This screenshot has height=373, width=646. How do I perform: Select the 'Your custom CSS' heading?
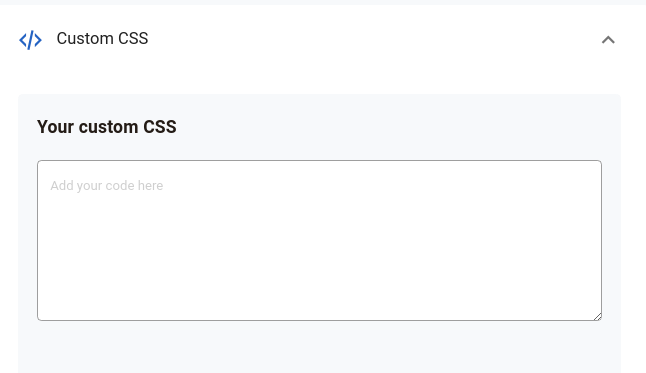click(x=107, y=127)
